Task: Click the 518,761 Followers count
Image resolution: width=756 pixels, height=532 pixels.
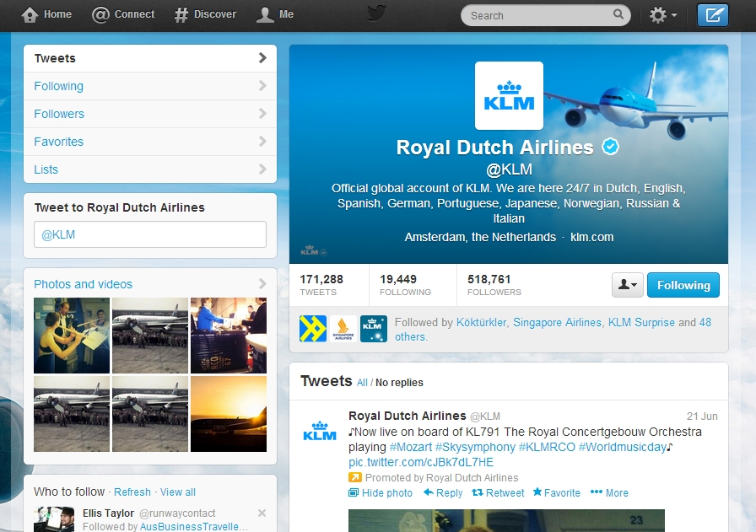Action: tap(494, 285)
